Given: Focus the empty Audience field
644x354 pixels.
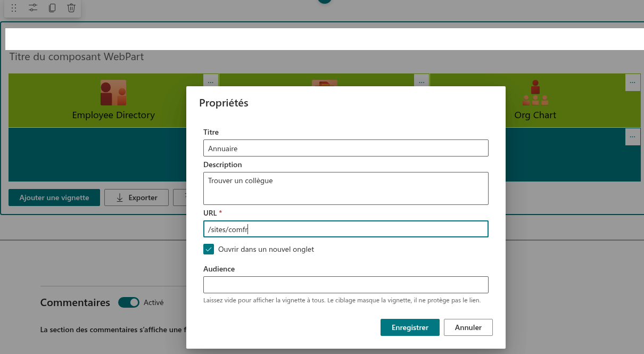Looking at the screenshot, I should [x=346, y=285].
